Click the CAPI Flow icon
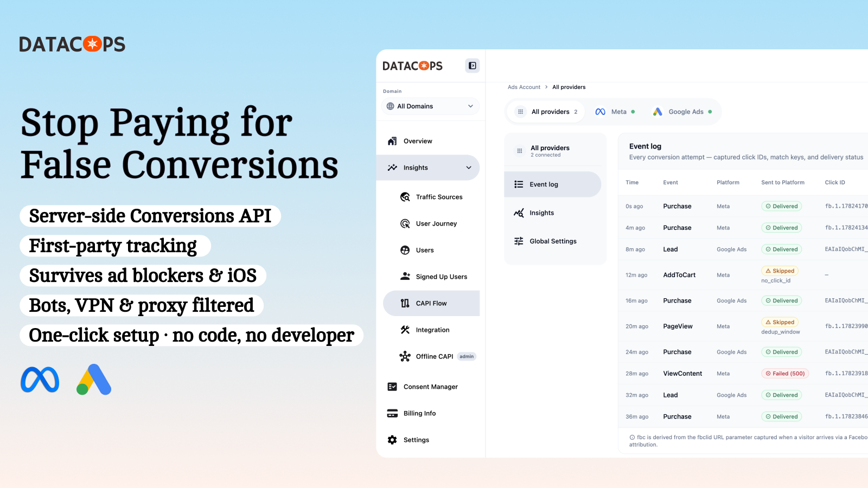The image size is (868, 488). pos(405,303)
